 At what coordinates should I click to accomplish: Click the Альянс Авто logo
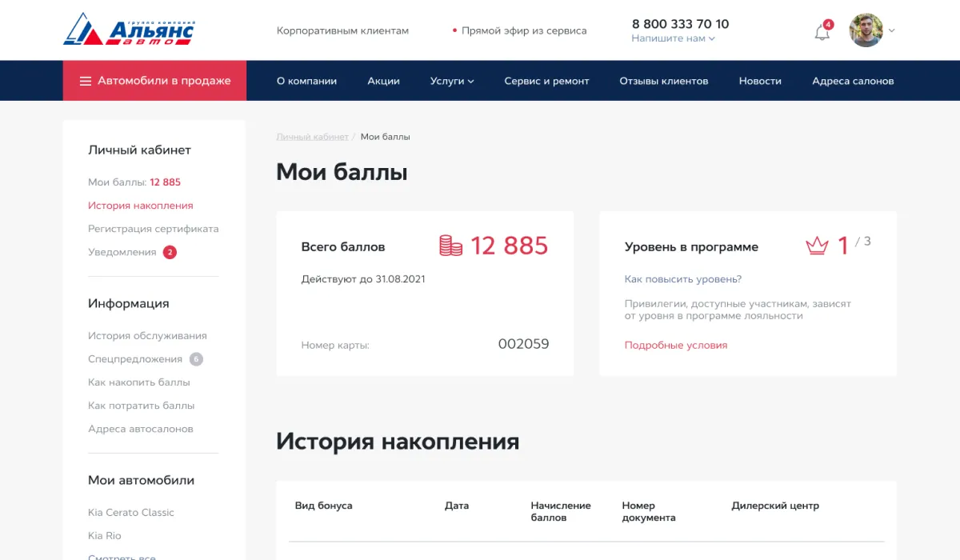point(129,30)
